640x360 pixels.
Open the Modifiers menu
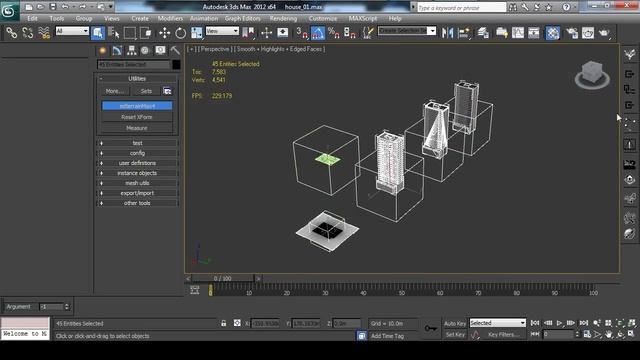tap(170, 18)
